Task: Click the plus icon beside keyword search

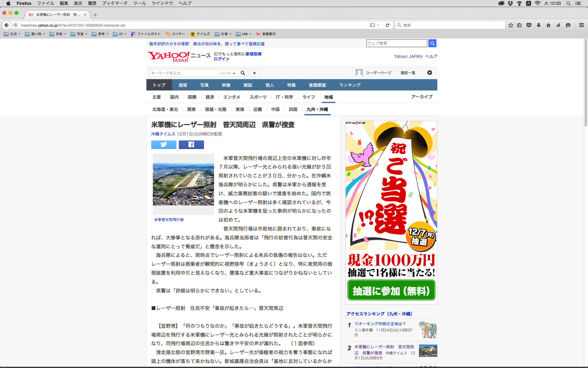Action: tap(254, 73)
